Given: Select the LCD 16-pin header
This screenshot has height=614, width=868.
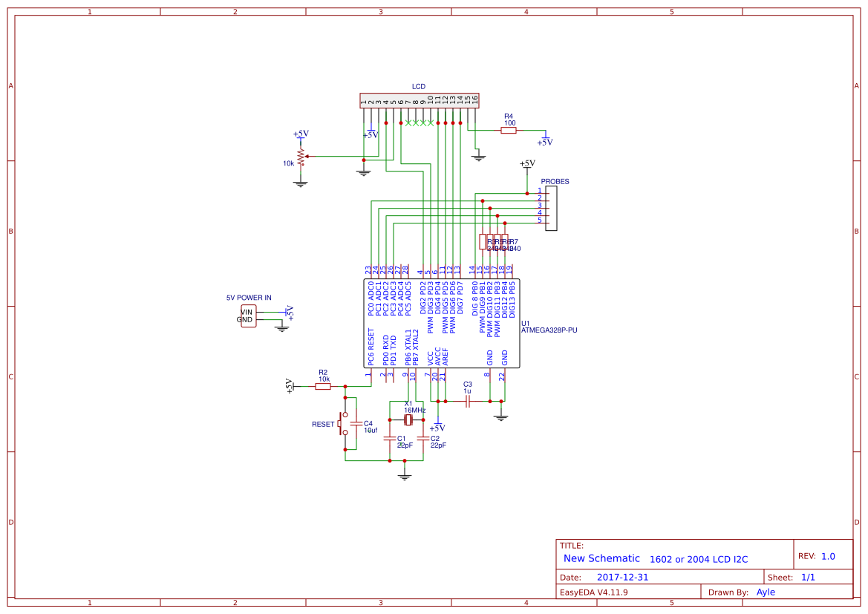Looking at the screenshot, I should [419, 101].
